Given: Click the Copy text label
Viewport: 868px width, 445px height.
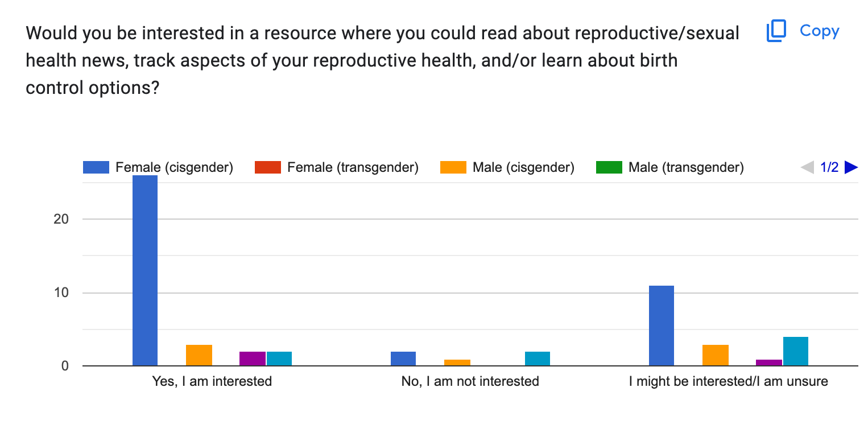Looking at the screenshot, I should [820, 31].
